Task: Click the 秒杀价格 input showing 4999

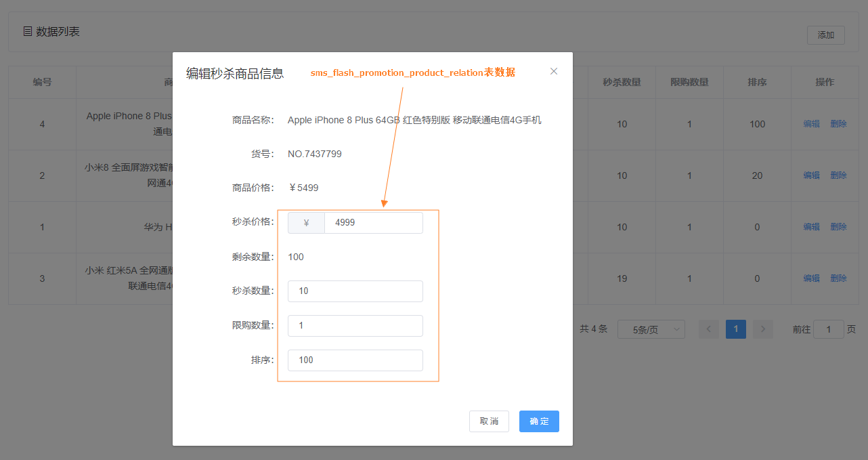Action: 373,222
